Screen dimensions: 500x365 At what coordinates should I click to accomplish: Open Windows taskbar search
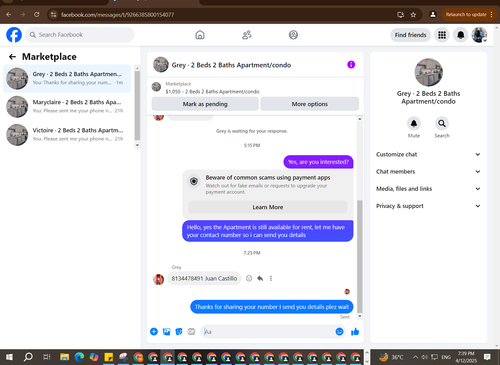click(x=28, y=357)
